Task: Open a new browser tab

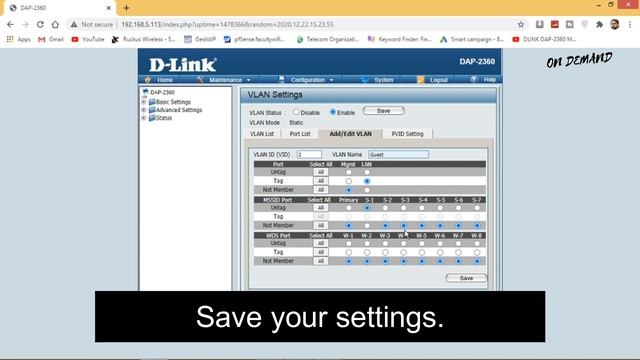Action: pos(127,8)
